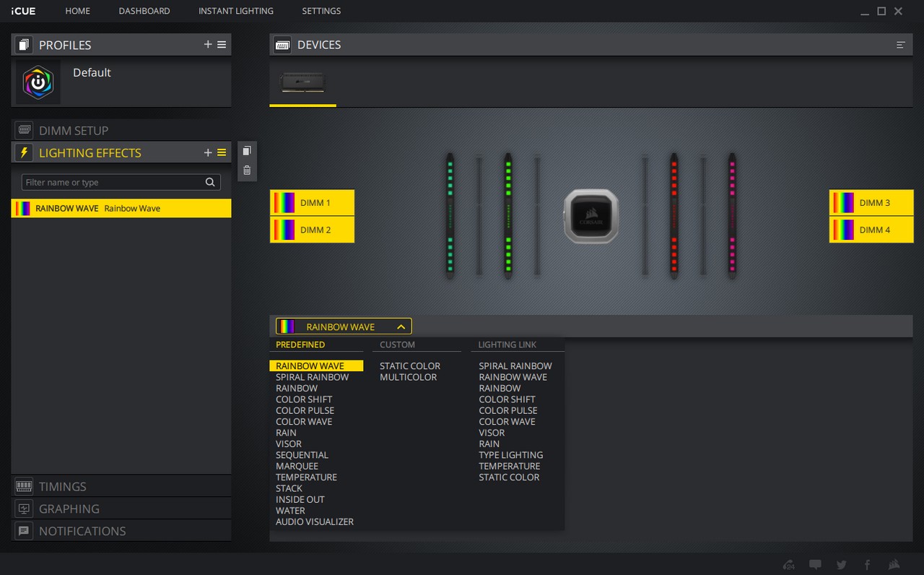Select the Default profile
This screenshot has width=924, height=575.
coord(121,82)
